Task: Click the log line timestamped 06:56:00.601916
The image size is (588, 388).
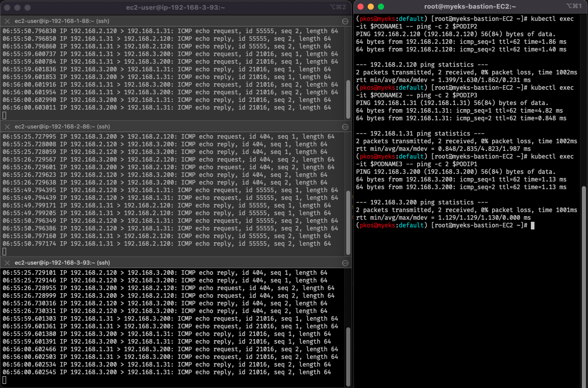Action: (x=170, y=85)
